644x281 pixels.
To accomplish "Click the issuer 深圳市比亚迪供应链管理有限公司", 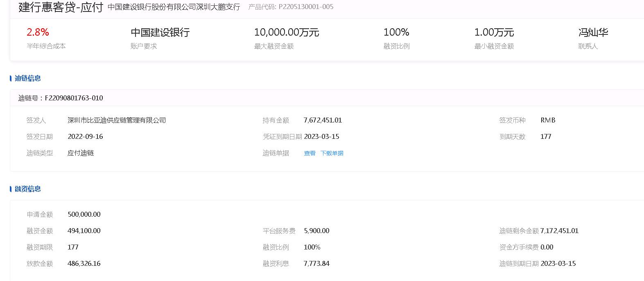I will coord(117,120).
